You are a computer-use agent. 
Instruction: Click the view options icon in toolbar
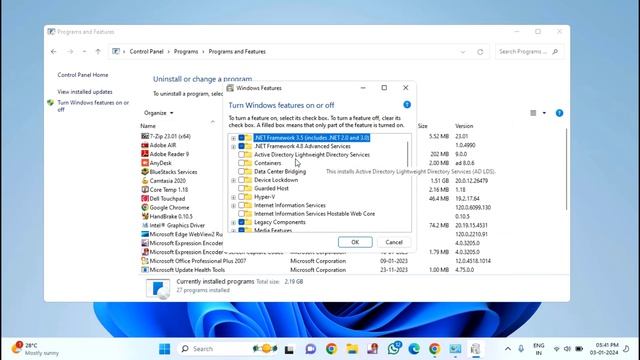[x=533, y=113]
